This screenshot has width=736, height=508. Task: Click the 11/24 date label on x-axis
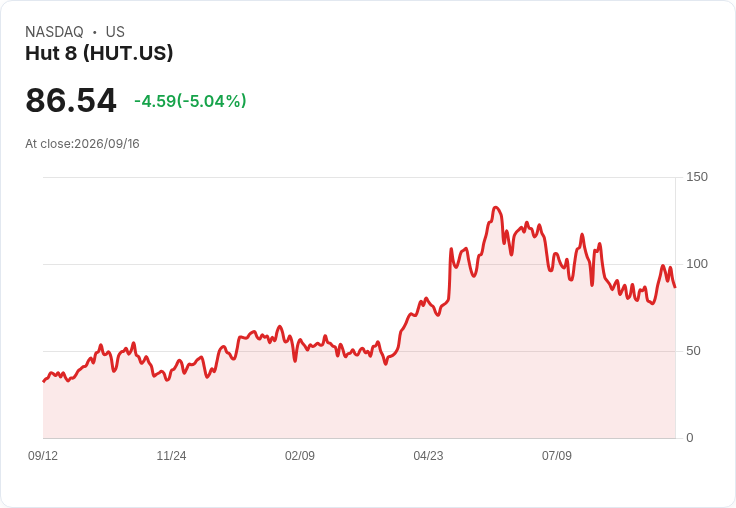[171, 456]
